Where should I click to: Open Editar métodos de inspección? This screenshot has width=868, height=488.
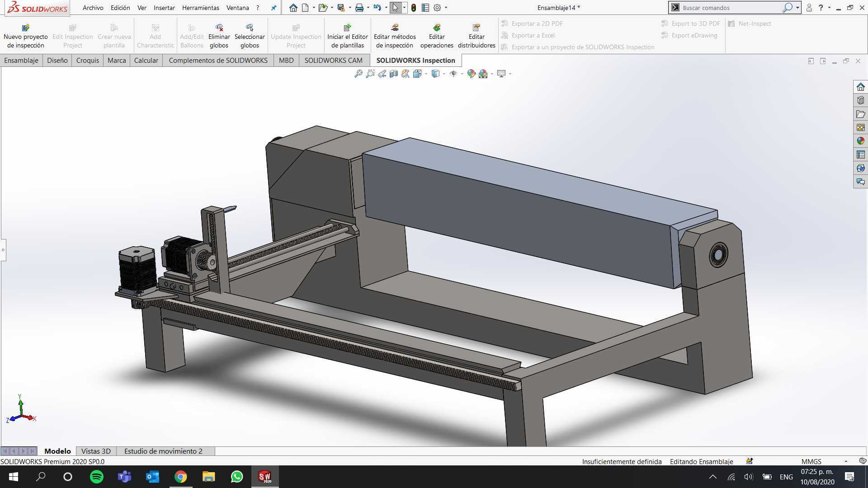coord(395,37)
